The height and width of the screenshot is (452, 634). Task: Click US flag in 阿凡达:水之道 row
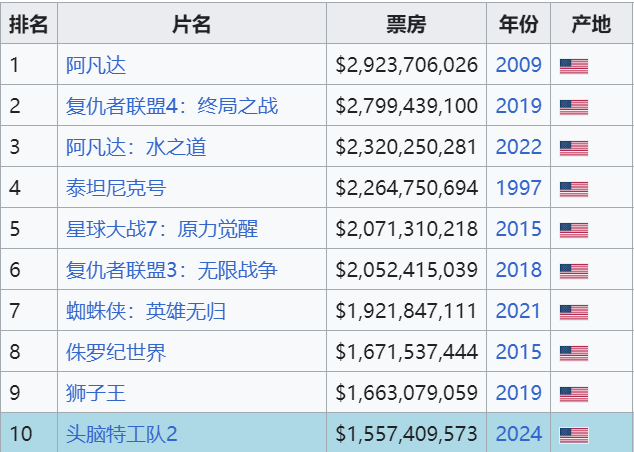[x=574, y=148]
